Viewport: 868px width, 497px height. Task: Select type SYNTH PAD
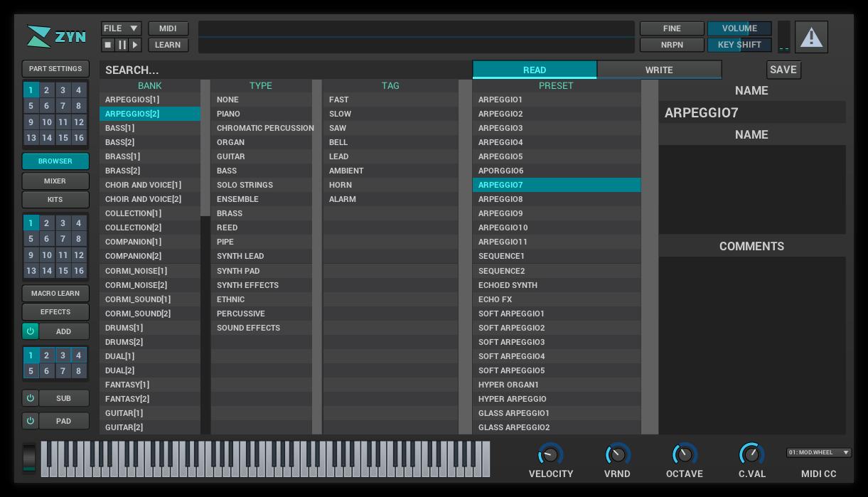pyautogui.click(x=262, y=271)
